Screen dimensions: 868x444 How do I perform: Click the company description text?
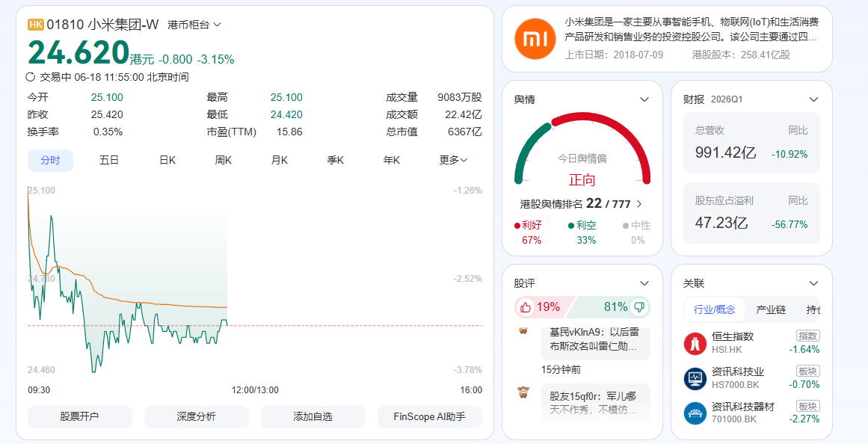tap(692, 30)
